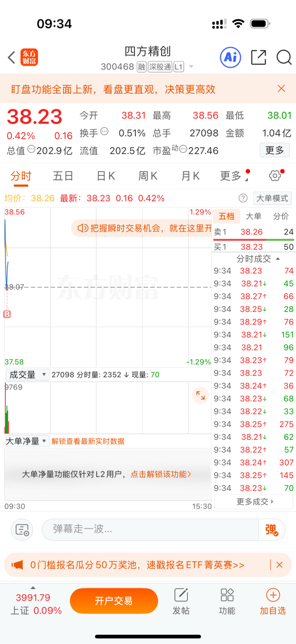Viewport: 296px width, 644px height.
Task: Tap 买1 38.23 order row
Action: [254, 247]
